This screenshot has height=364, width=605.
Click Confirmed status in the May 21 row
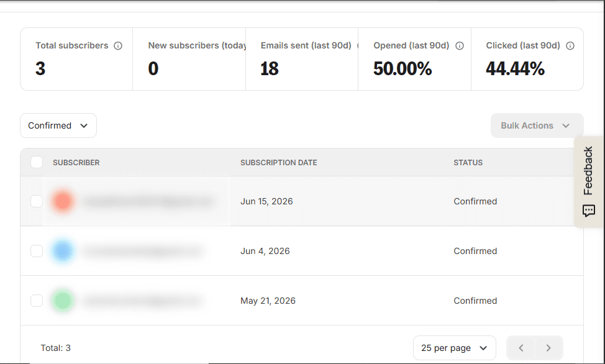click(x=475, y=301)
